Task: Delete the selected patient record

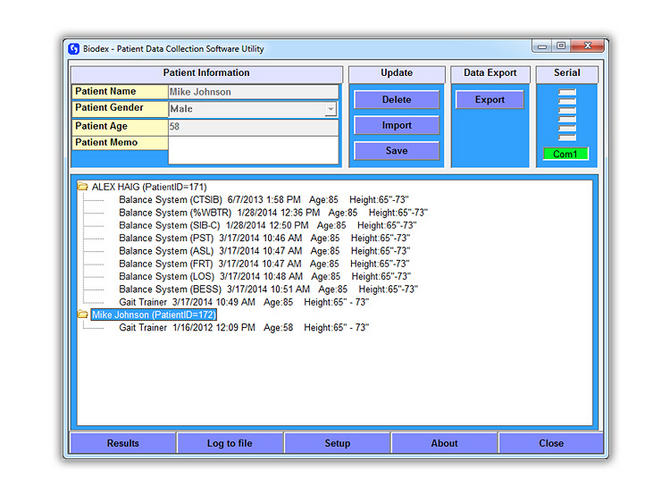Action: (x=397, y=100)
